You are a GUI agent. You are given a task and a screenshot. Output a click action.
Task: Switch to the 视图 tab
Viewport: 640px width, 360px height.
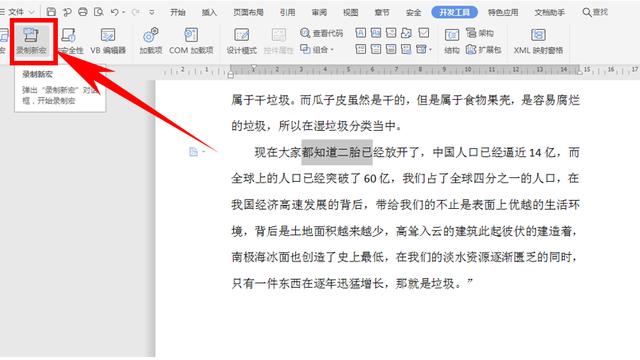point(351,12)
